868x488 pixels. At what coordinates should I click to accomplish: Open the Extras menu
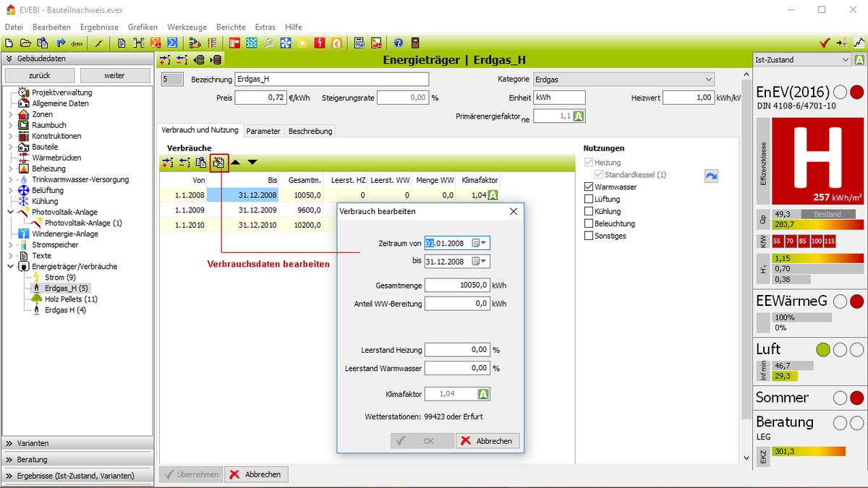265,27
